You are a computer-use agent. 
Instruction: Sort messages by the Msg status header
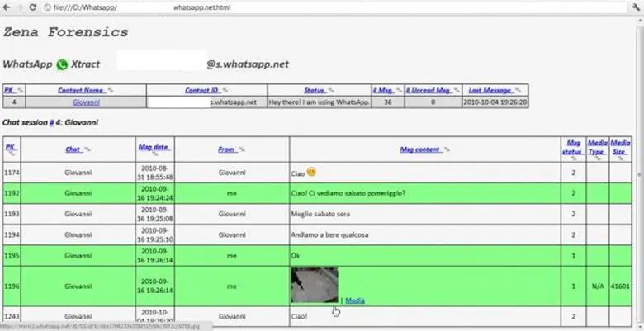pos(573,145)
